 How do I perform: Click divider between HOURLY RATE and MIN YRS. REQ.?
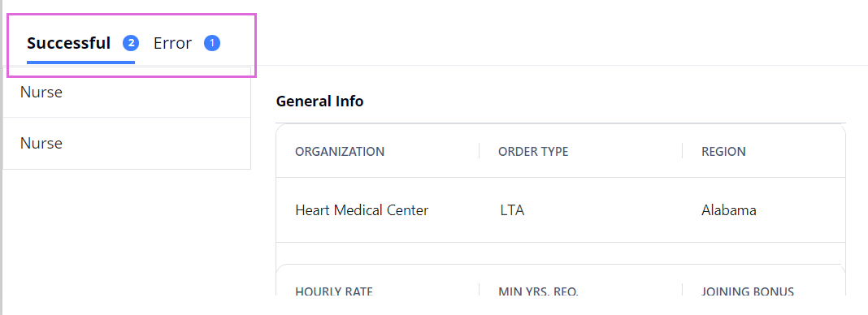click(479, 290)
